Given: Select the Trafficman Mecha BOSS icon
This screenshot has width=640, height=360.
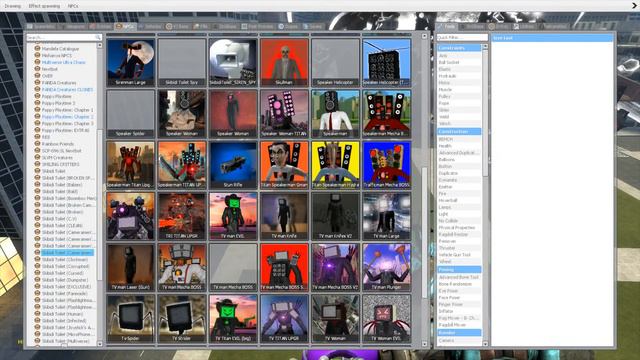Looking at the screenshot, I should coord(387,165).
